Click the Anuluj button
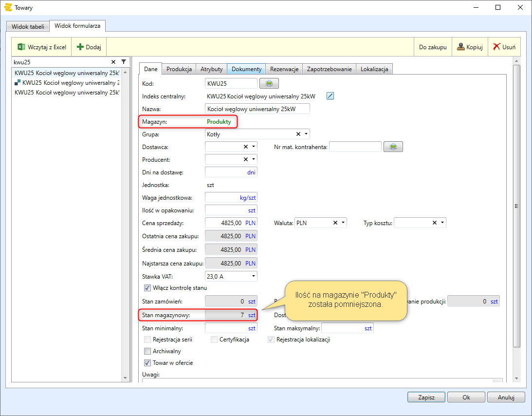The height and width of the screenshot is (416, 532). tap(506, 397)
